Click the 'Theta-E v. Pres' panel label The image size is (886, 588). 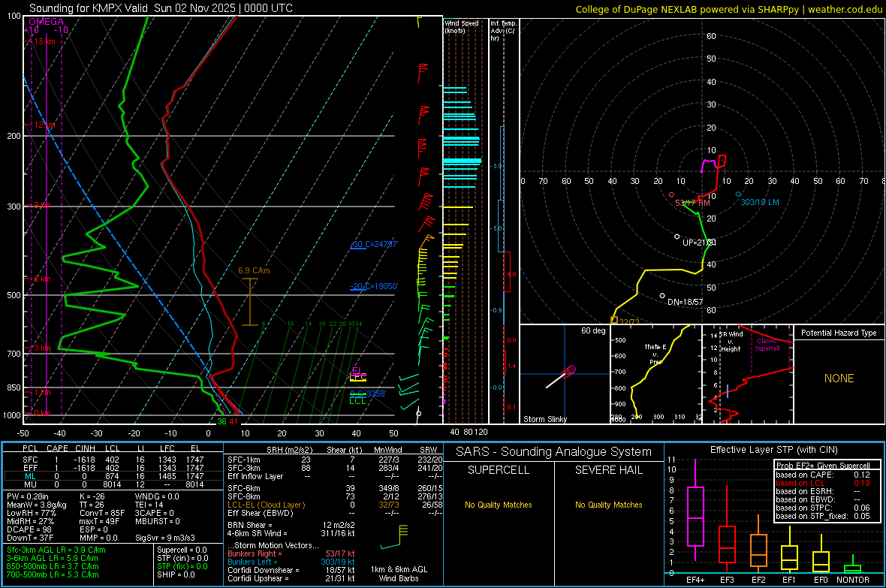(x=655, y=354)
